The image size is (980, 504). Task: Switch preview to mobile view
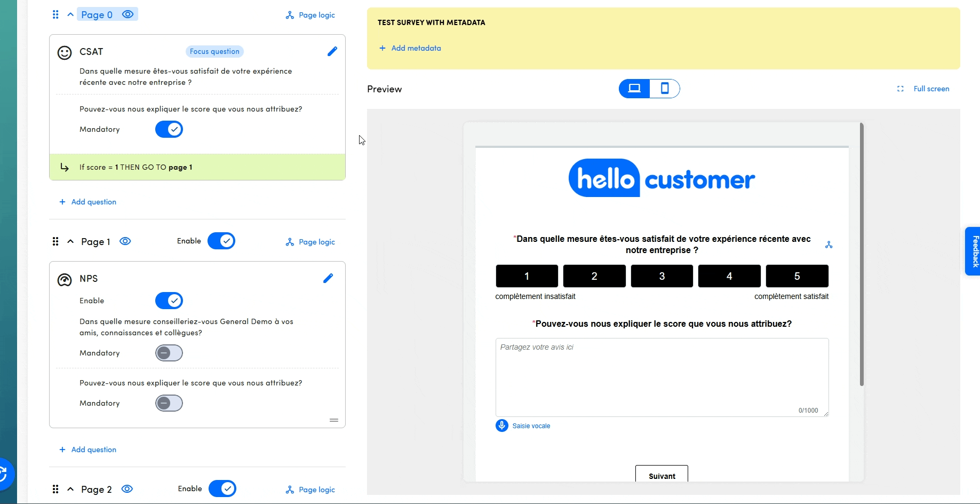pyautogui.click(x=665, y=89)
